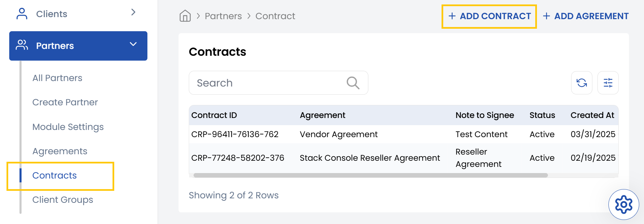The image size is (644, 224).
Task: Open the table filter settings icon
Action: coord(608,83)
